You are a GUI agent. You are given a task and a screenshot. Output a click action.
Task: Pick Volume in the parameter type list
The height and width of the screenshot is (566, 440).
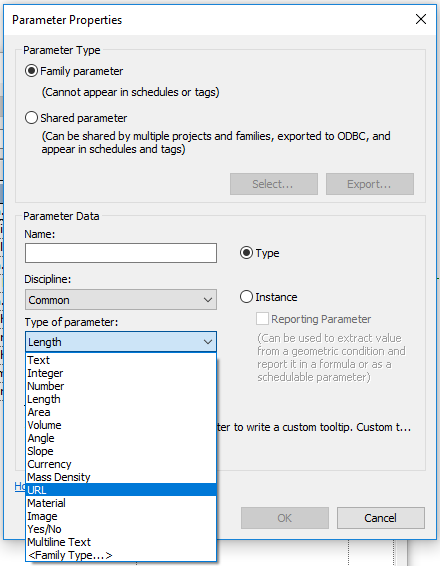121,425
